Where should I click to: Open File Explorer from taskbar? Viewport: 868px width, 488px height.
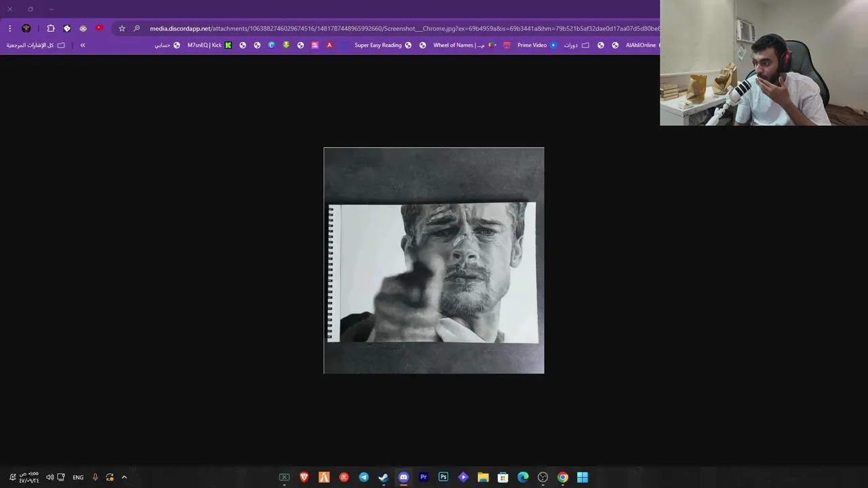point(483,477)
